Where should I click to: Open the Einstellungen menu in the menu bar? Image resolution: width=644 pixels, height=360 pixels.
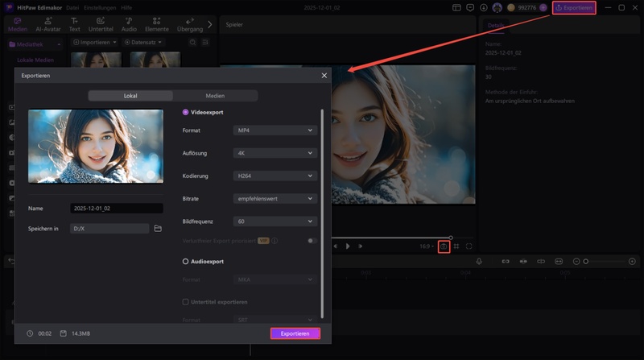[x=101, y=7]
